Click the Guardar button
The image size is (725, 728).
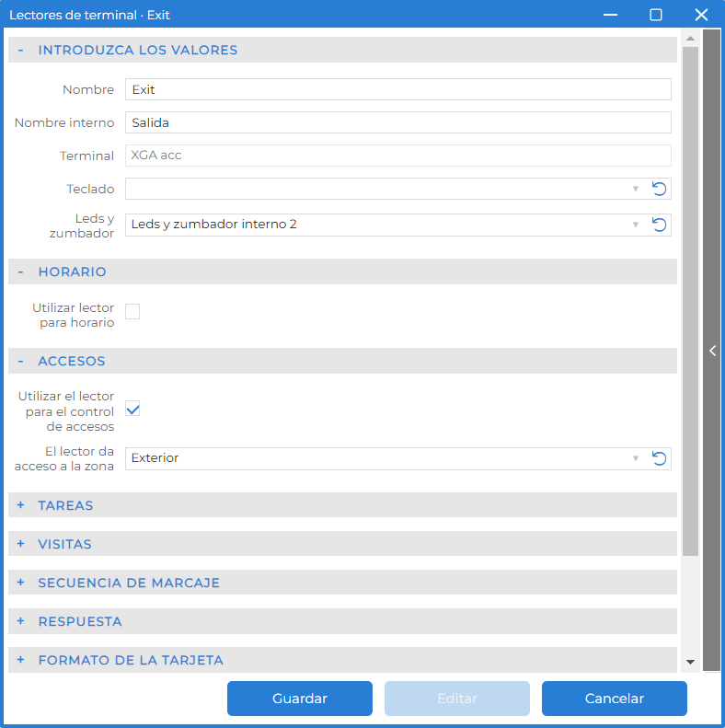click(300, 699)
